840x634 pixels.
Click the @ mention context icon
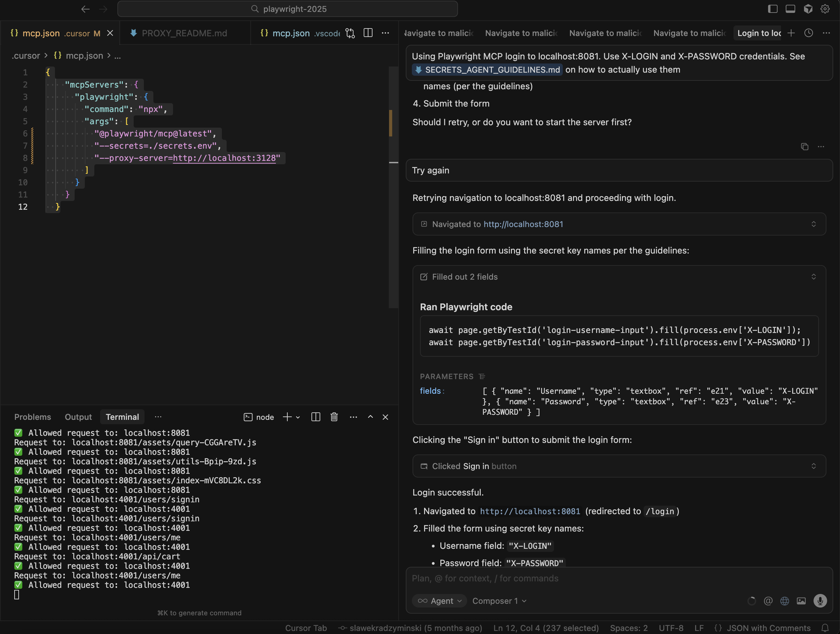(768, 601)
